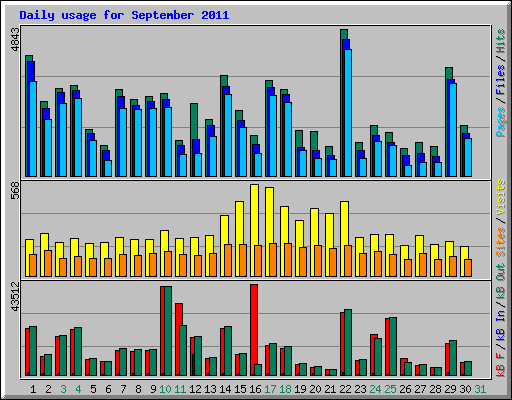Image resolution: width=512 pixels, height=400 pixels.
Task: Click day 2 on the x-axis
Action: [48, 389]
